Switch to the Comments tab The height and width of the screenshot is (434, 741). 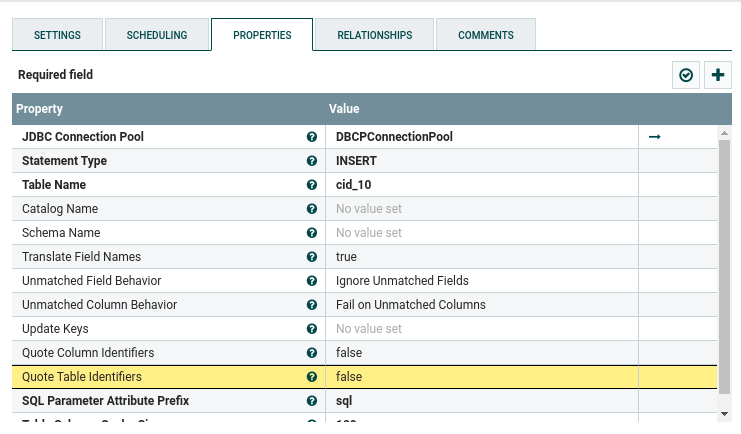click(486, 35)
